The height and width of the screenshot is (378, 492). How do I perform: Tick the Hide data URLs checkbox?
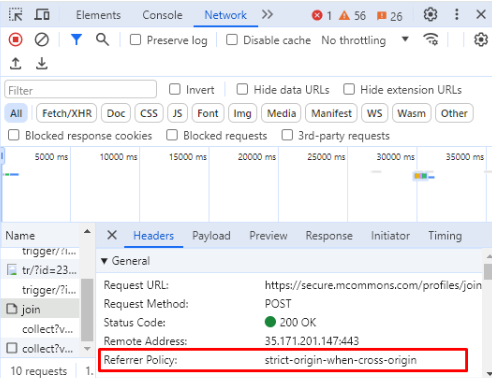242,89
